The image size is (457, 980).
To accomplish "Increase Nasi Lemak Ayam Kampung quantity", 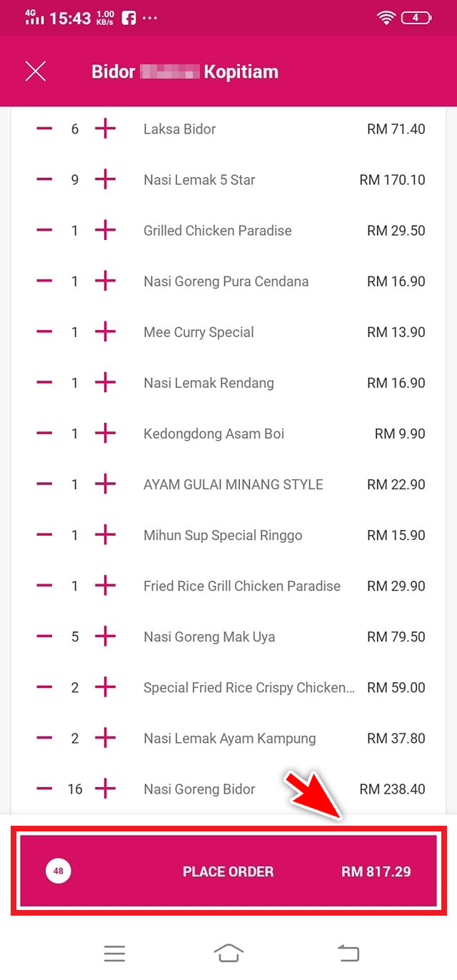I will (105, 739).
